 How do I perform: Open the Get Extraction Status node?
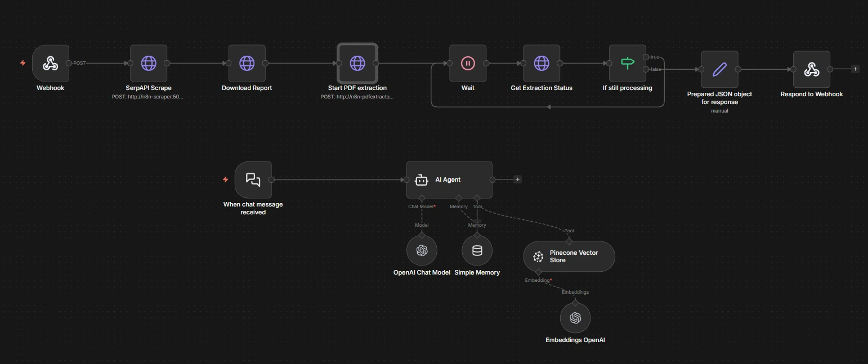542,64
